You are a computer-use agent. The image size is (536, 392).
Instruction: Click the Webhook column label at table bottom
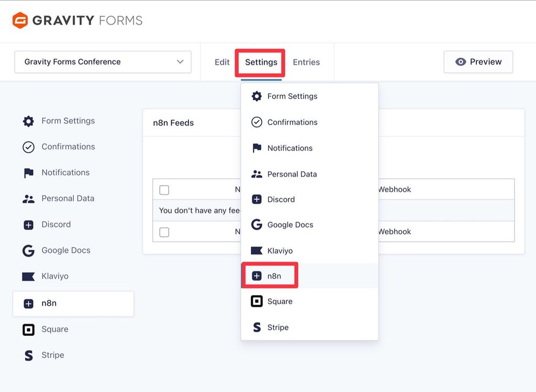[x=395, y=232]
